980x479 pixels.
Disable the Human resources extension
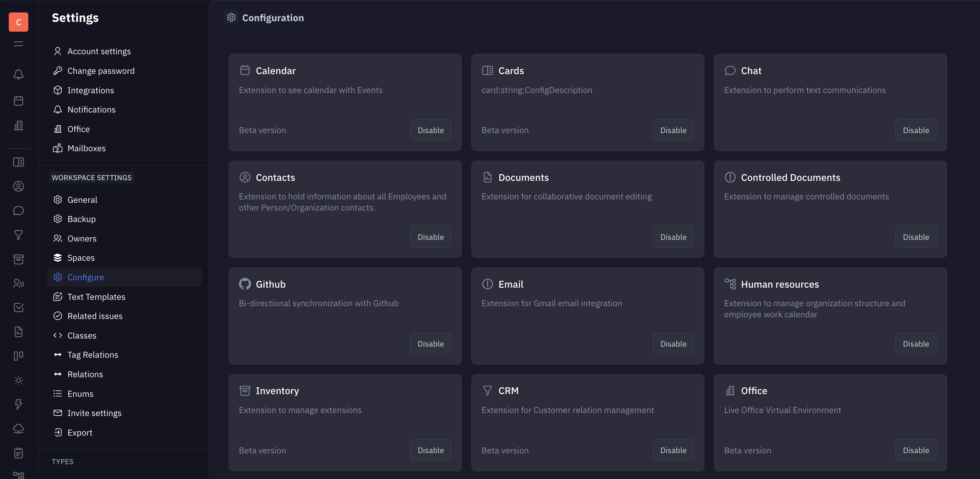point(916,343)
